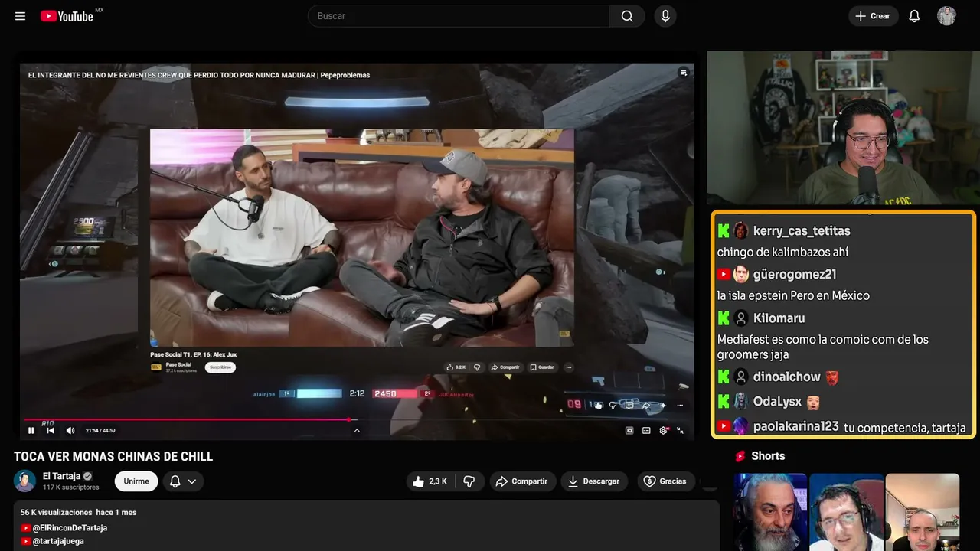Restart video with the previous button
The height and width of the screenshot is (551, 980).
tap(51, 430)
